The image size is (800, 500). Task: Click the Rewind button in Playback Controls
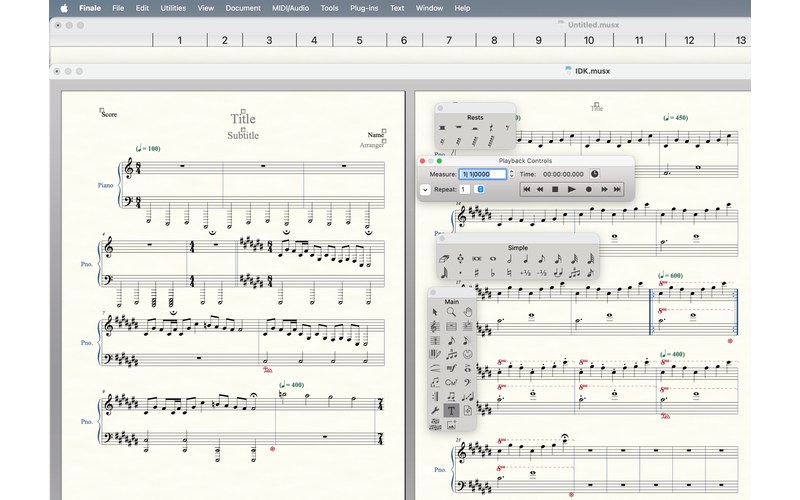[540, 189]
